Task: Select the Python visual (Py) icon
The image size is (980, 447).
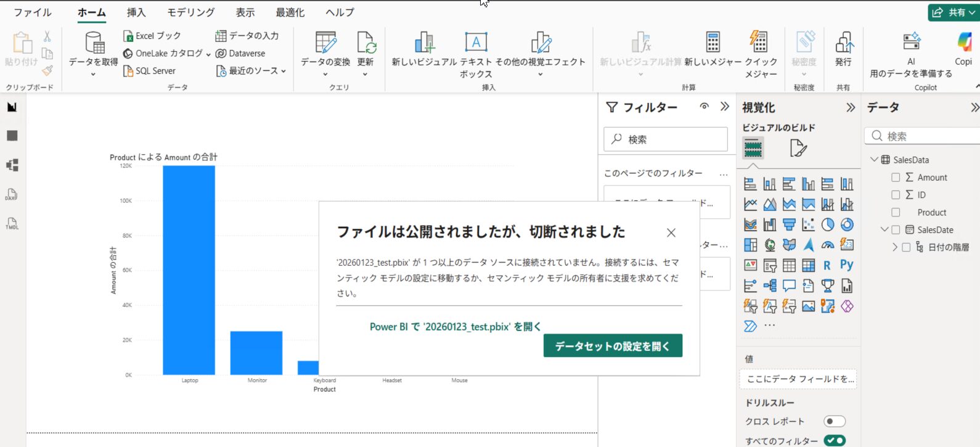Action: point(847,265)
